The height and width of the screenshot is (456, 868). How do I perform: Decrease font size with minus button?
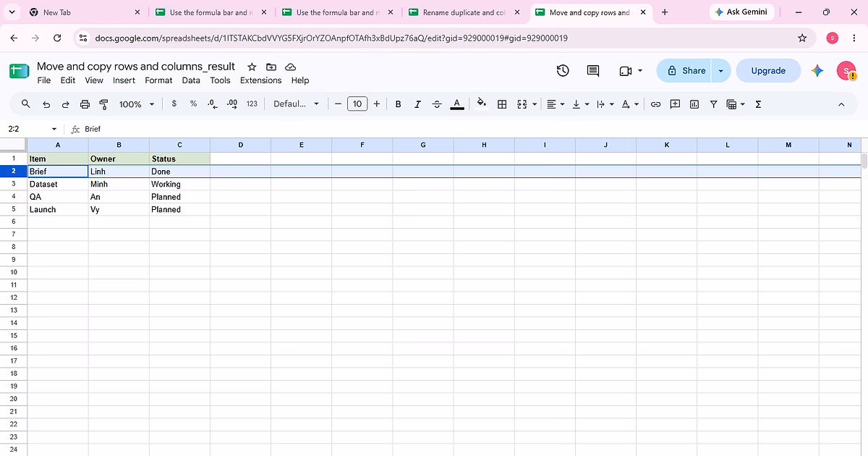[x=338, y=104]
